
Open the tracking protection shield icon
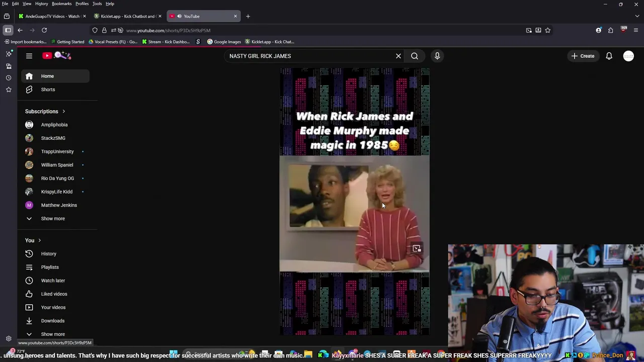(x=95, y=30)
